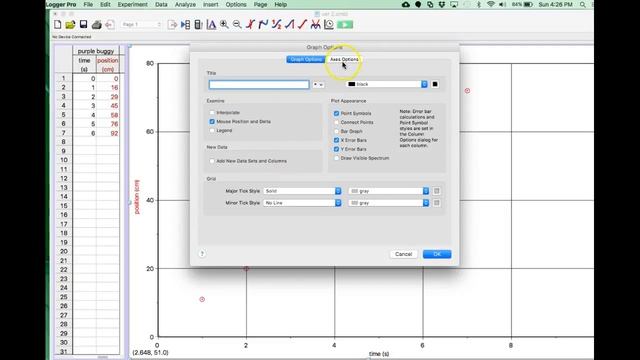This screenshot has width=640, height=360.
Task: Enable the Interpolate checkbox
Action: coord(212,112)
